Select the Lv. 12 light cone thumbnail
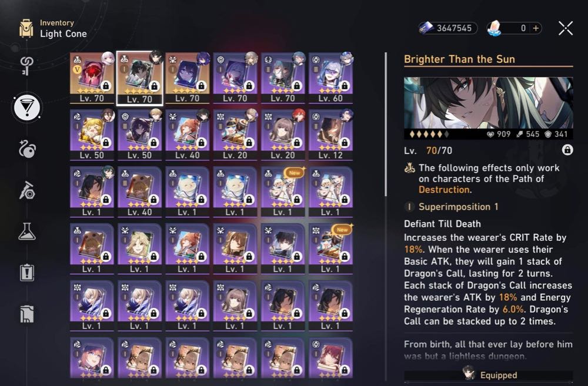Screen dimensions: 588x386 pos(330,135)
